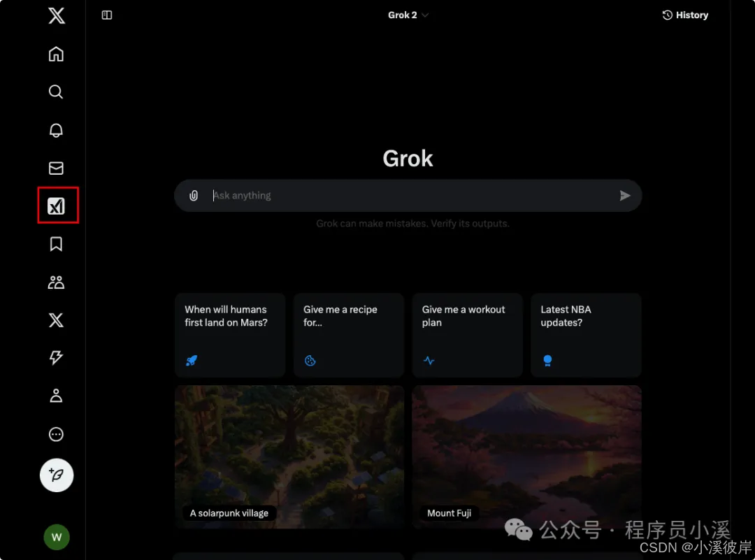Open Communities people icon

click(x=57, y=282)
